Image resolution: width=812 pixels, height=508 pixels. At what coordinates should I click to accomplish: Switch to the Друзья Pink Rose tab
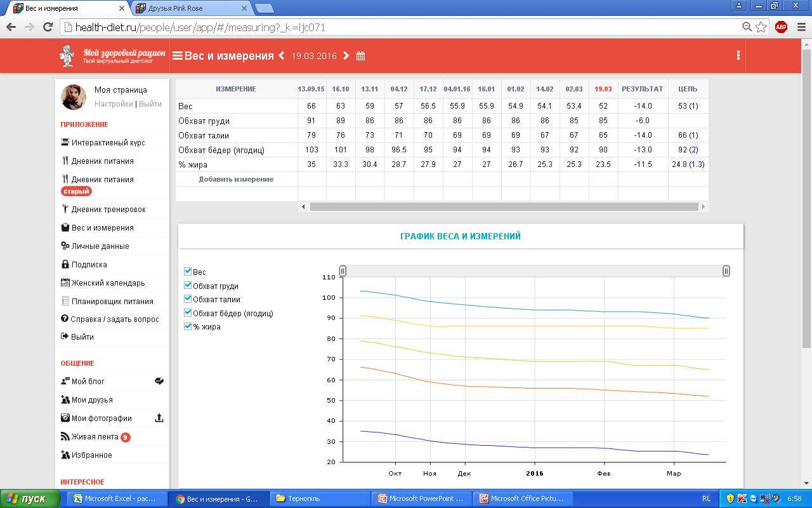tap(190, 8)
